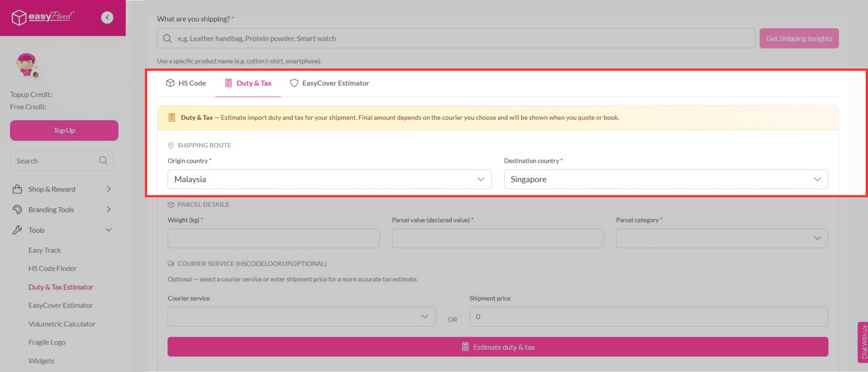Click the sidebar search magnifier icon
Screen dimensions: 868x372
pyautogui.click(x=103, y=161)
